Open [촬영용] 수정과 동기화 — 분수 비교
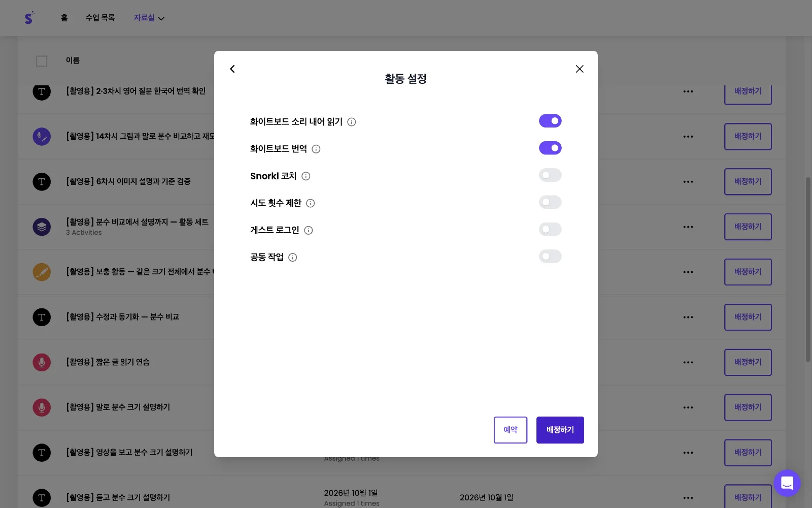The height and width of the screenshot is (508, 812). click(123, 317)
